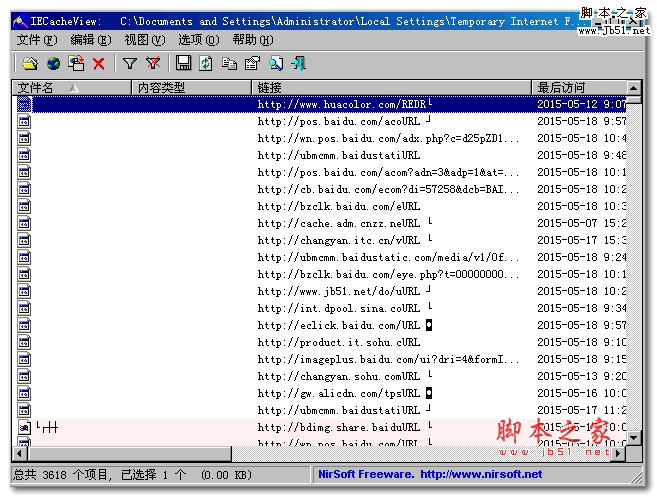Open link in web browser globe icon
The height and width of the screenshot is (498, 657).
click(x=53, y=64)
